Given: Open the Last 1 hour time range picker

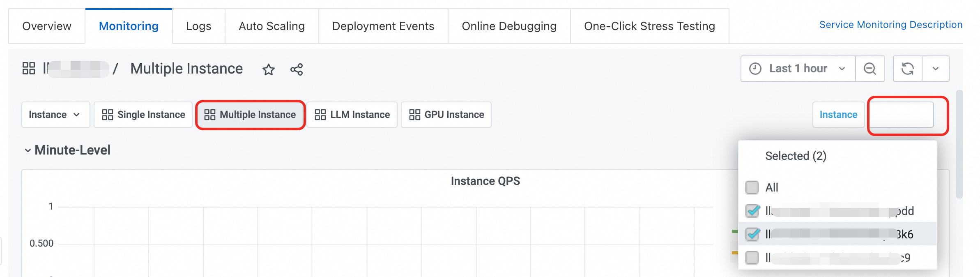Looking at the screenshot, I should click(798, 69).
